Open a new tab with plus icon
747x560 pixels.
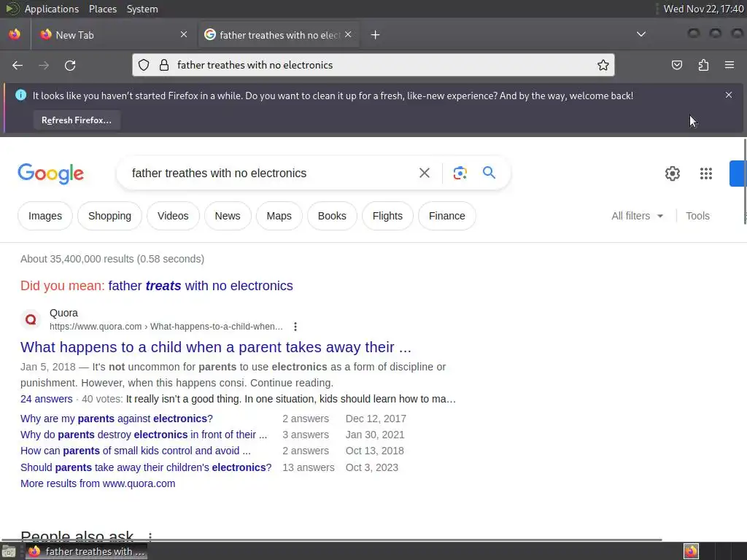tap(376, 35)
